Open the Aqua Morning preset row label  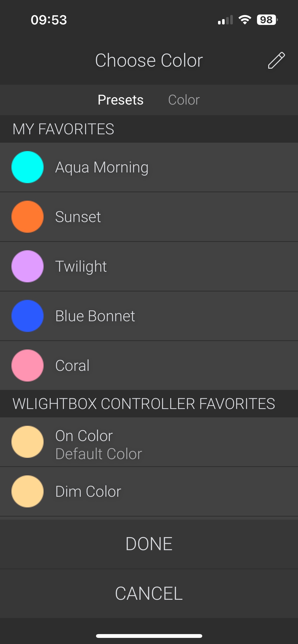point(102,168)
